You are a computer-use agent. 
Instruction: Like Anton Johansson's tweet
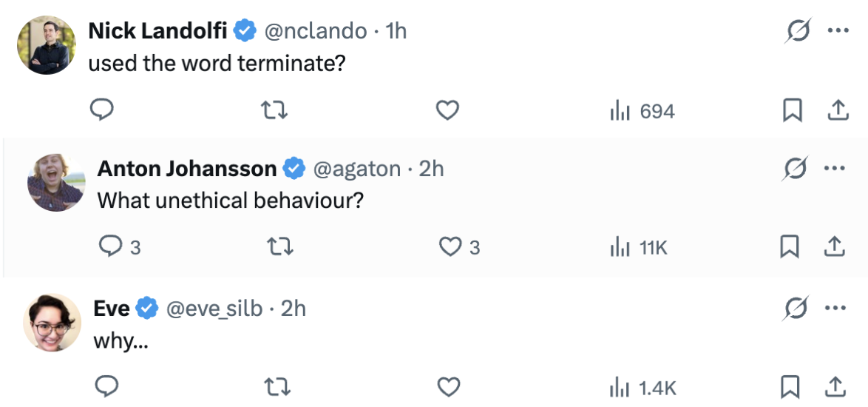click(x=450, y=246)
